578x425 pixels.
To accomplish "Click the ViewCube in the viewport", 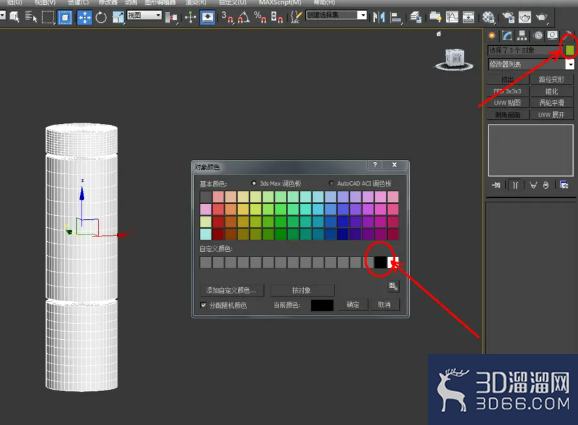I will 454,59.
